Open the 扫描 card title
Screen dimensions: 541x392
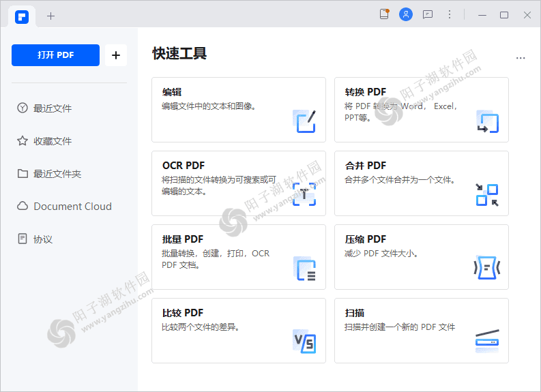[355, 313]
